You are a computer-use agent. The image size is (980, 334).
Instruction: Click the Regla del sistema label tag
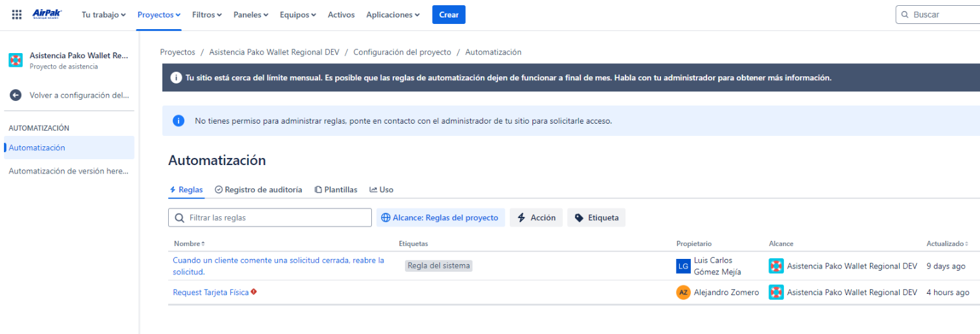[x=439, y=266]
